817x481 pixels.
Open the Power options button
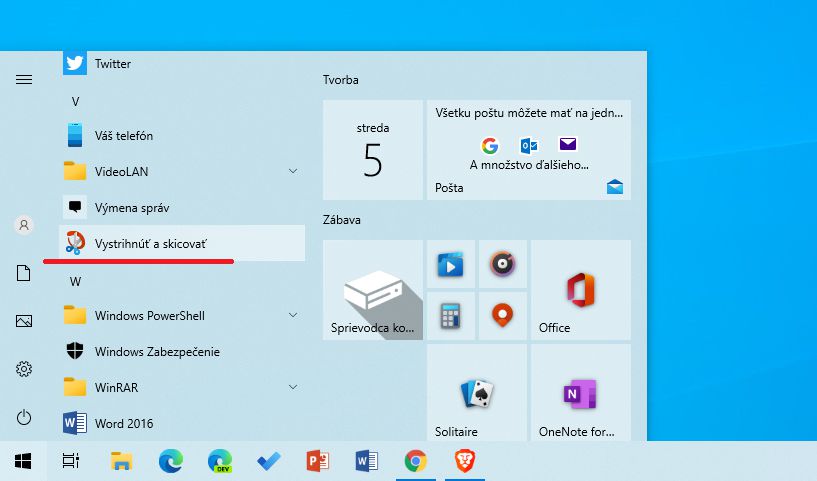(23, 417)
